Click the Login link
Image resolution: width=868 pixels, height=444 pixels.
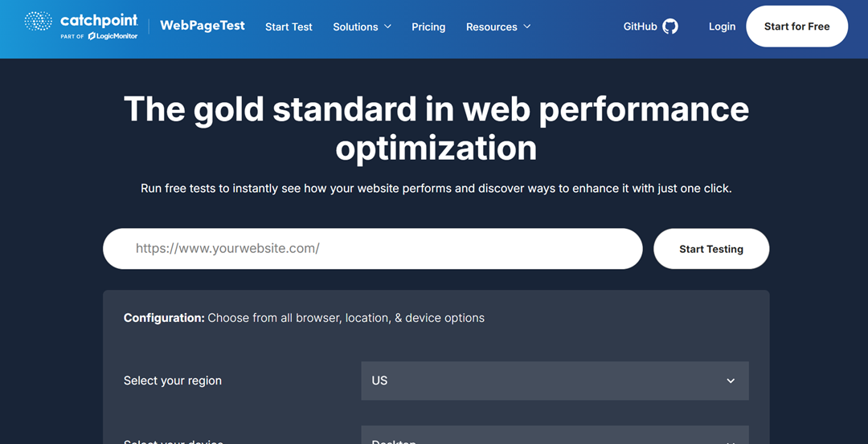pyautogui.click(x=722, y=26)
